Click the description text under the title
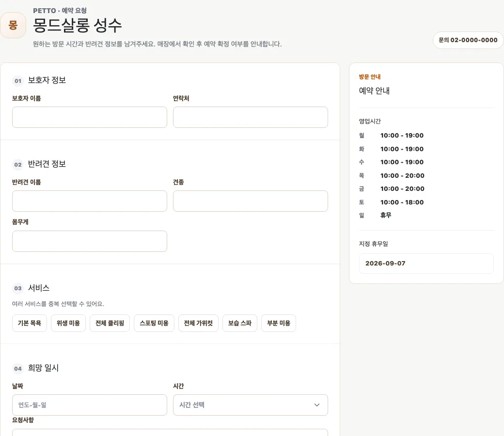This screenshot has height=436, width=504. coord(157,44)
